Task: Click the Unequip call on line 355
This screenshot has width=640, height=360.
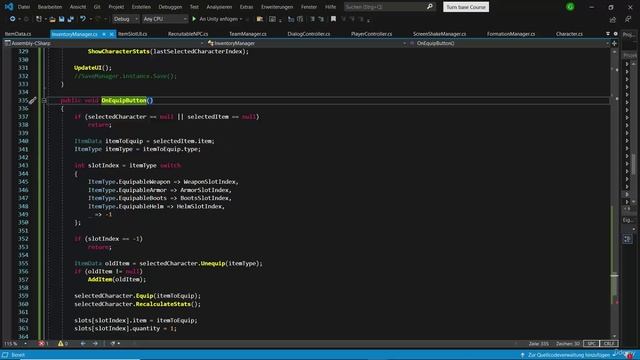Action: pos(213,263)
